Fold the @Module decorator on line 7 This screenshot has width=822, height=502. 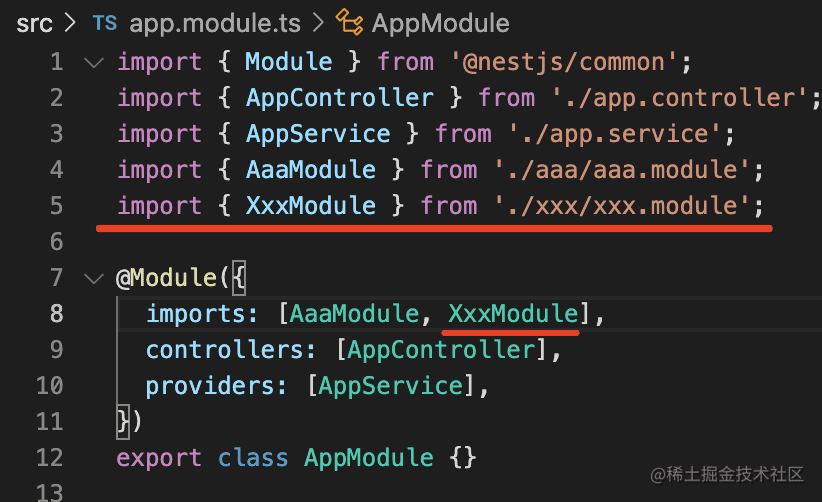point(94,278)
